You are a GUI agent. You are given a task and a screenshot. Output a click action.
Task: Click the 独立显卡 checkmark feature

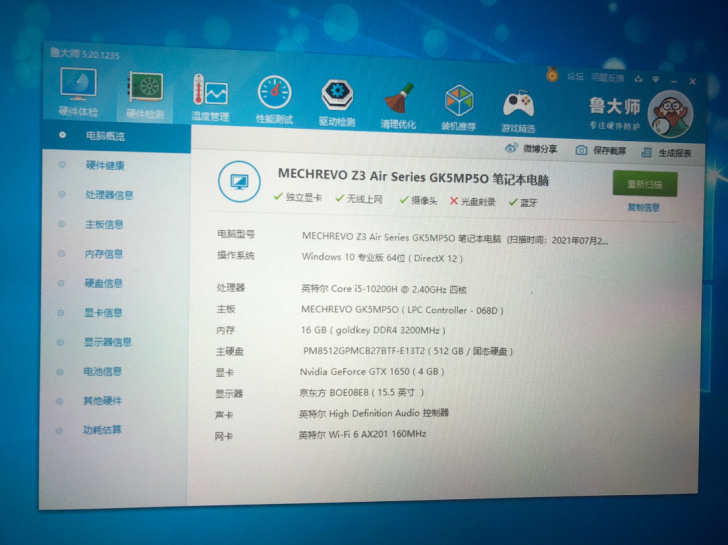(298, 197)
